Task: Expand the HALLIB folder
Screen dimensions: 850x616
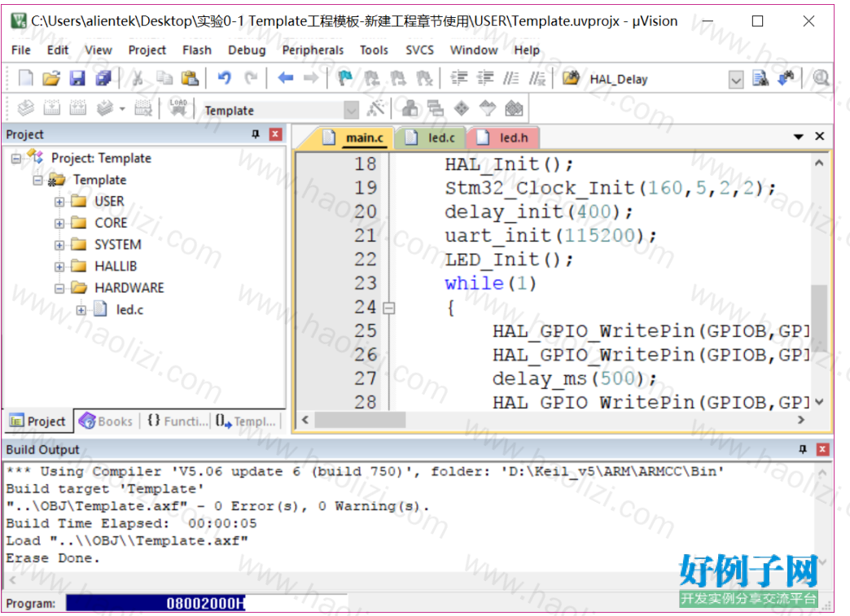Action: [x=59, y=267]
